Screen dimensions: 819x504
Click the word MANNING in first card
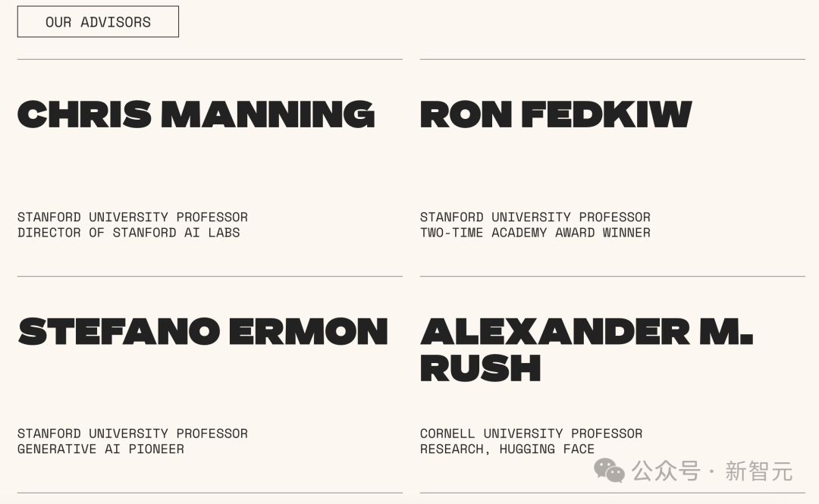point(268,114)
